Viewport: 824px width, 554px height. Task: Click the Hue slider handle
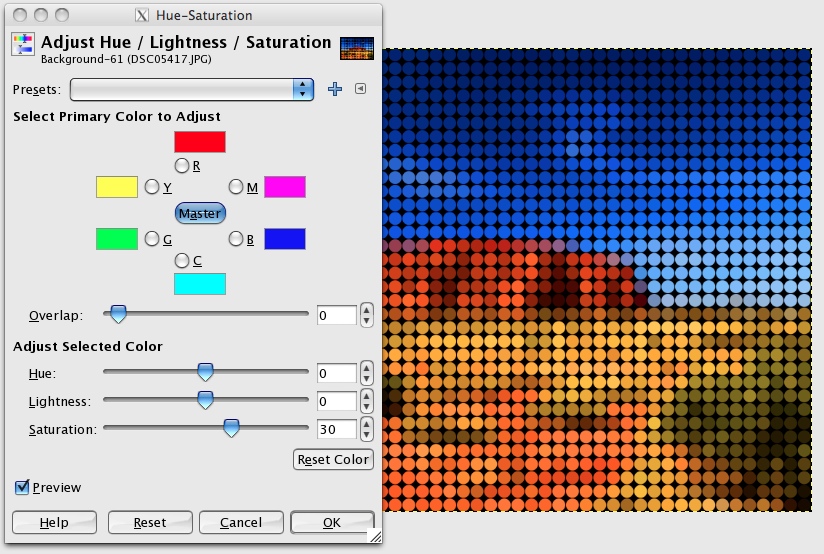205,372
